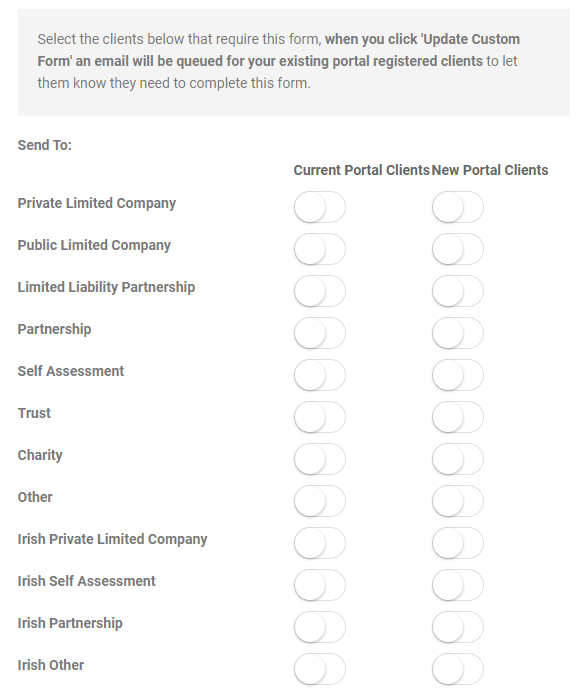Enable Private Limited Company for Current Portal Clients
579x695 pixels.
320,207
